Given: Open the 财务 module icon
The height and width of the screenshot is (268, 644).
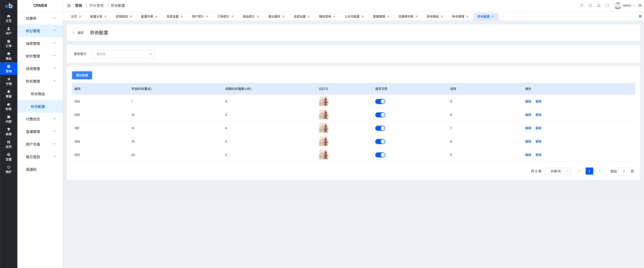Looking at the screenshot, I should (9, 106).
